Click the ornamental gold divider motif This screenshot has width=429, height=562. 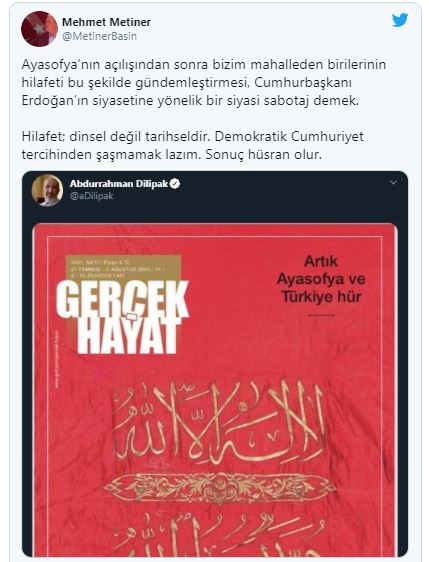click(x=220, y=487)
